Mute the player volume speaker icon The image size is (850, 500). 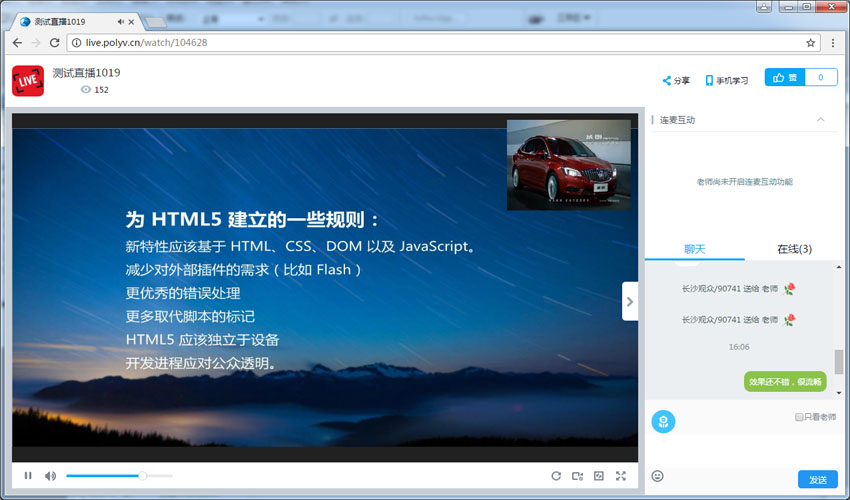click(x=50, y=476)
